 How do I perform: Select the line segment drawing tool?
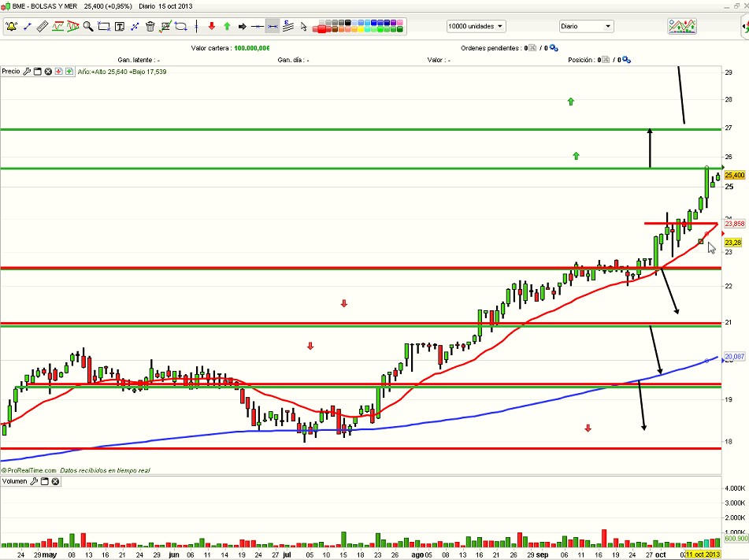click(x=28, y=26)
